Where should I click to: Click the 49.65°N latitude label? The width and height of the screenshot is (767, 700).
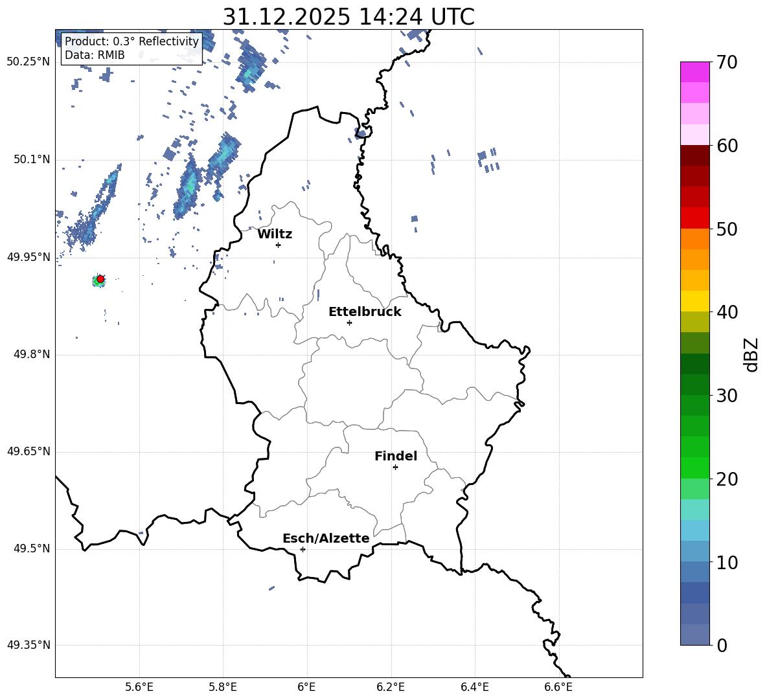(29, 451)
